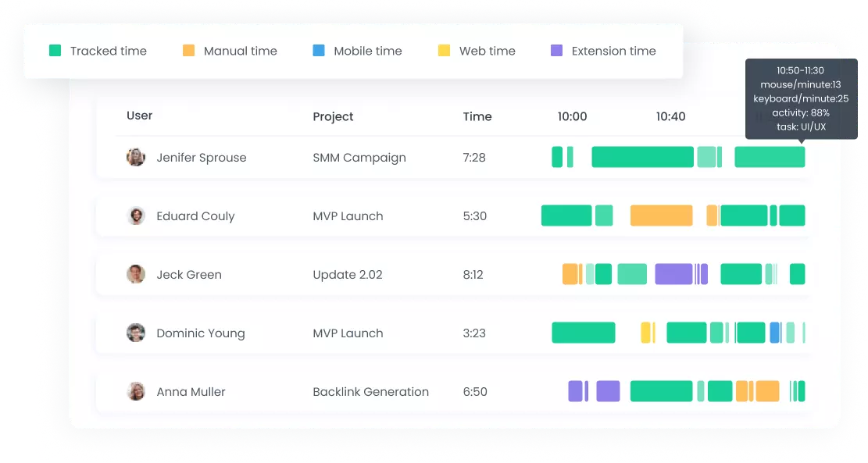Click the 5:30 time value
Screen dimensions: 868x463
(x=474, y=216)
